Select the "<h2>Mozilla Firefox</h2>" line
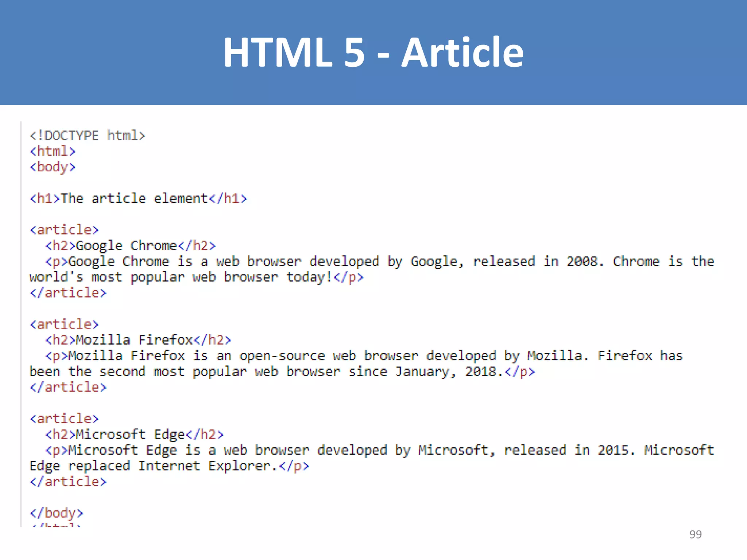Viewport: 747px width, 560px height. tap(138, 340)
